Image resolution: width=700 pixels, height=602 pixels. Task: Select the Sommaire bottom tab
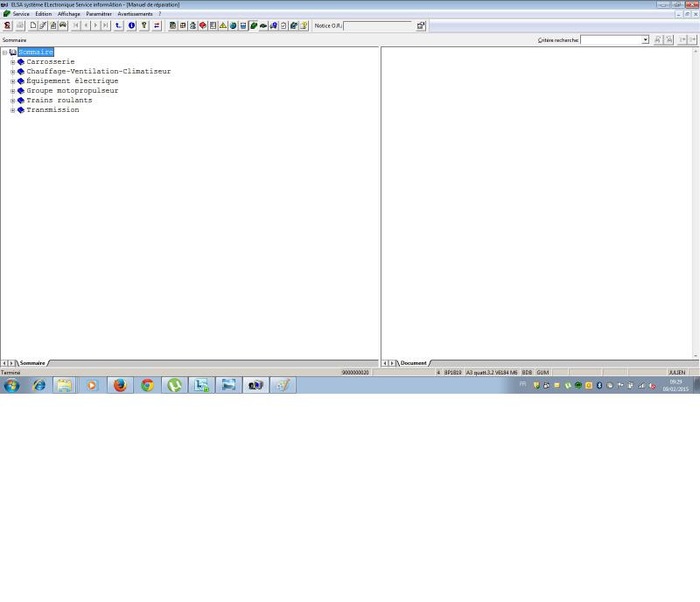[32, 363]
